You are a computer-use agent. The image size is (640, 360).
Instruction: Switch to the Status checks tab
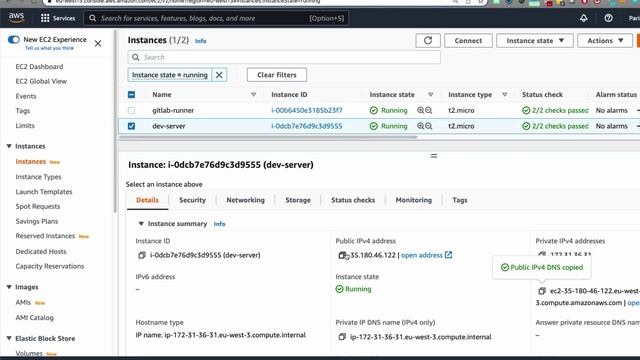click(x=353, y=200)
